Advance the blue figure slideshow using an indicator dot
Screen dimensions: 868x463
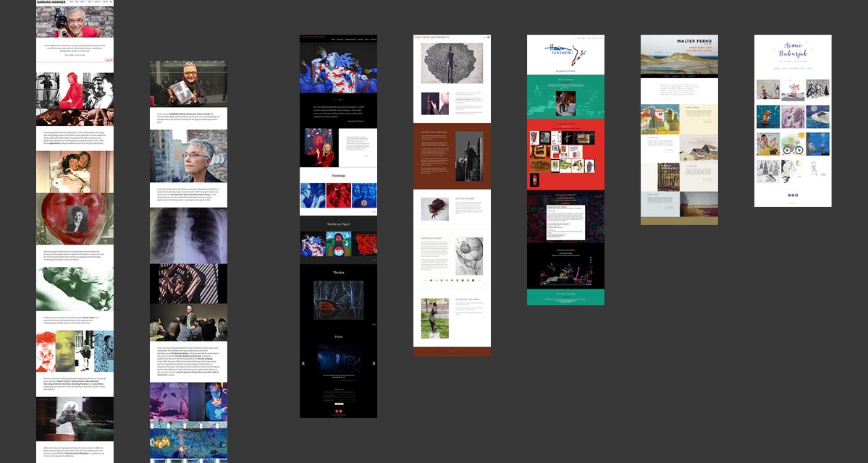pyautogui.click(x=339, y=100)
